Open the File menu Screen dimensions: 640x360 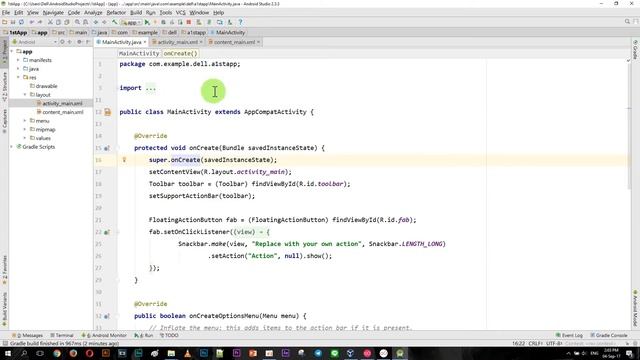6,13
